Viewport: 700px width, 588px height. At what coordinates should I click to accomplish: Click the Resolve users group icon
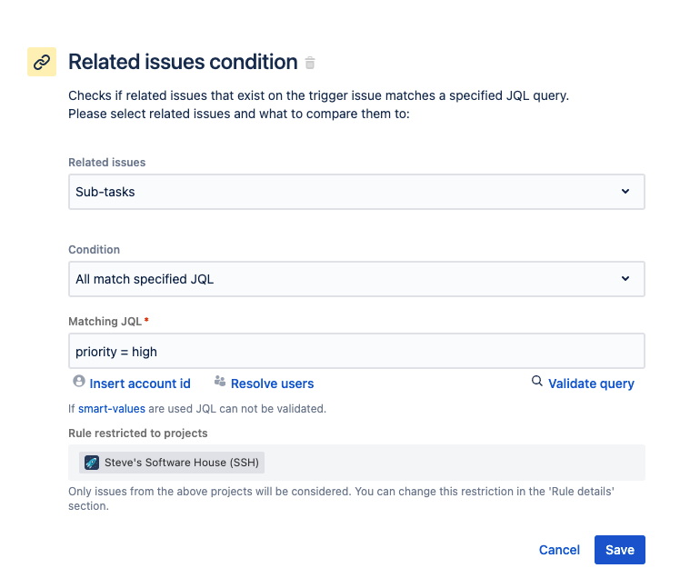click(220, 381)
